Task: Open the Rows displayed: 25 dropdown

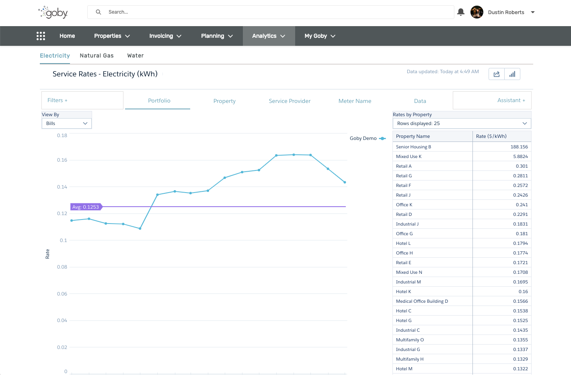Action: (462, 123)
